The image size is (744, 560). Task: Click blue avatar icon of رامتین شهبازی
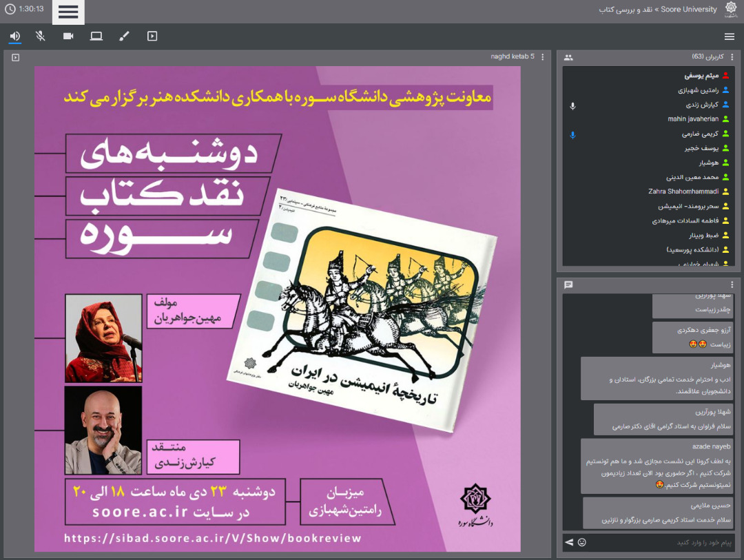coord(725,90)
